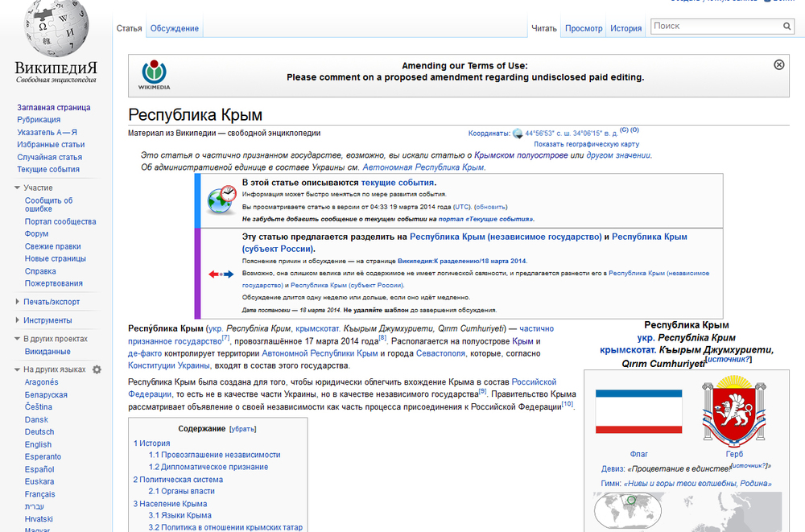Viewport: 805px width, 532px height.
Task: Switch to the Статья tab
Action: coord(130,28)
